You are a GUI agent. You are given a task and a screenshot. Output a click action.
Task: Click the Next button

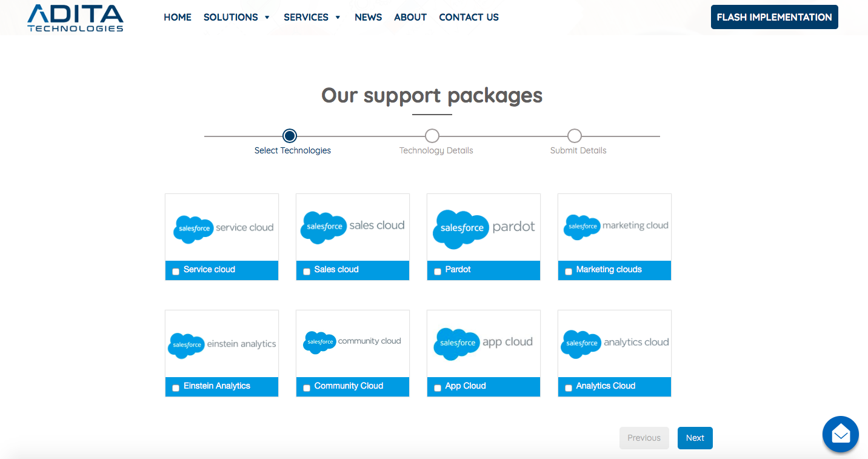pos(695,438)
